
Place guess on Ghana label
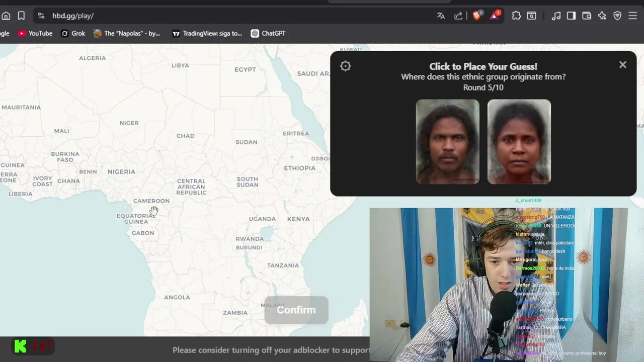(68, 181)
